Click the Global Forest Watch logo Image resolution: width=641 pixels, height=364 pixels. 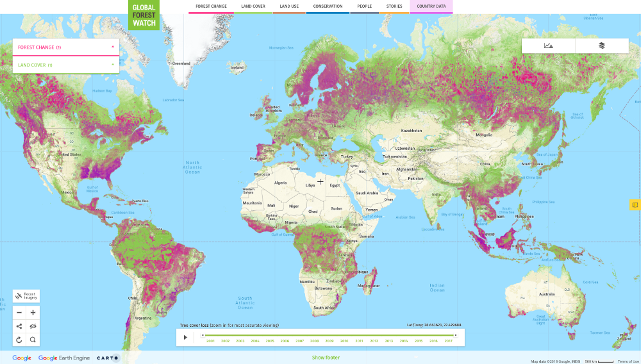144,15
